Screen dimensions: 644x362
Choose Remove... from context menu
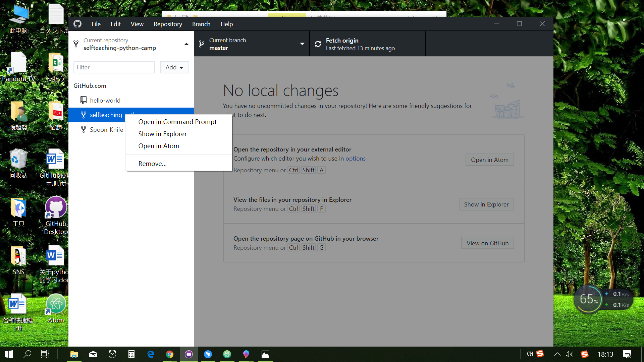[178, 164]
